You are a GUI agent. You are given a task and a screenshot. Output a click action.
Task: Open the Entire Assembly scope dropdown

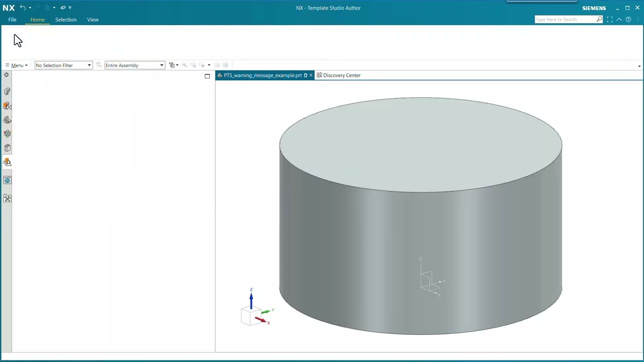click(x=134, y=65)
